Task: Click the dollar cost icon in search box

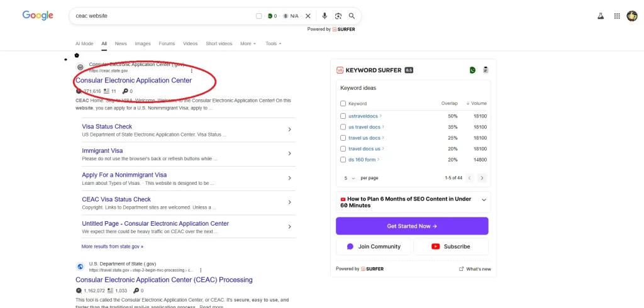Action: pos(286,16)
